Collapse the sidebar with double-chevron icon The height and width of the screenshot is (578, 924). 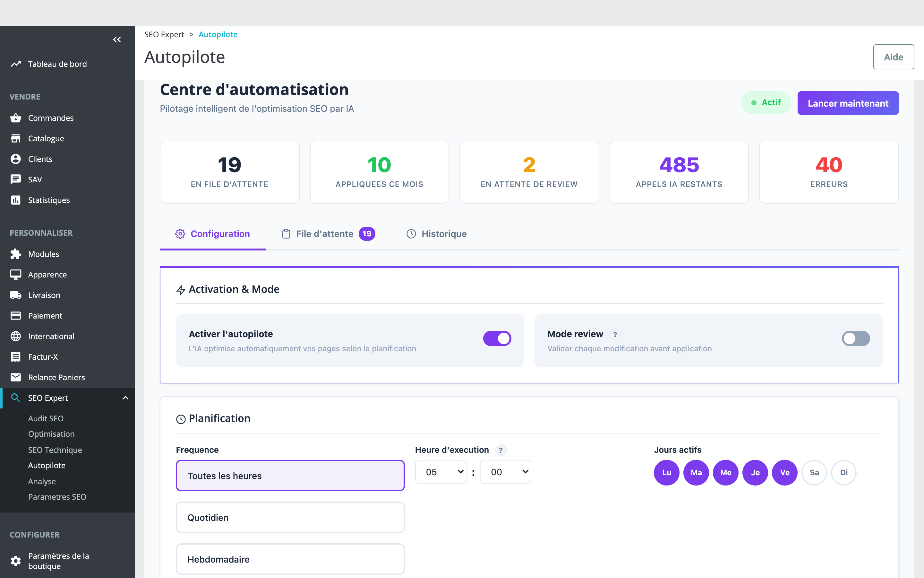click(x=117, y=39)
